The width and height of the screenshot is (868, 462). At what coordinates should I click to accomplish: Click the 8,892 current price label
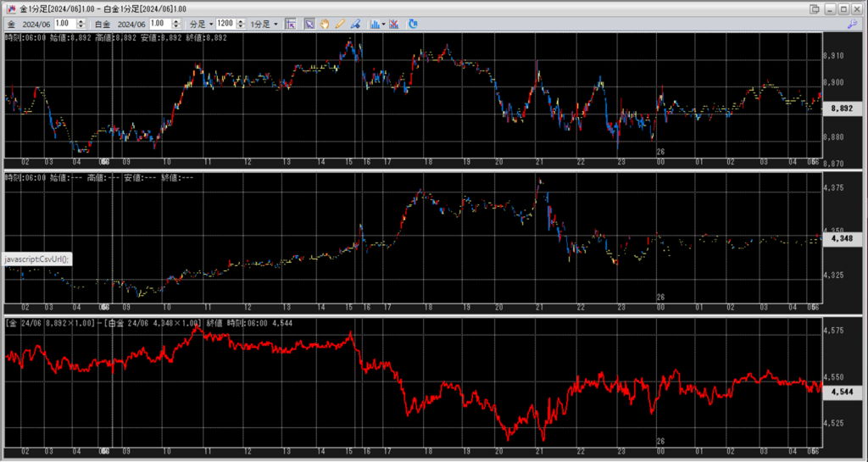pyautogui.click(x=841, y=109)
